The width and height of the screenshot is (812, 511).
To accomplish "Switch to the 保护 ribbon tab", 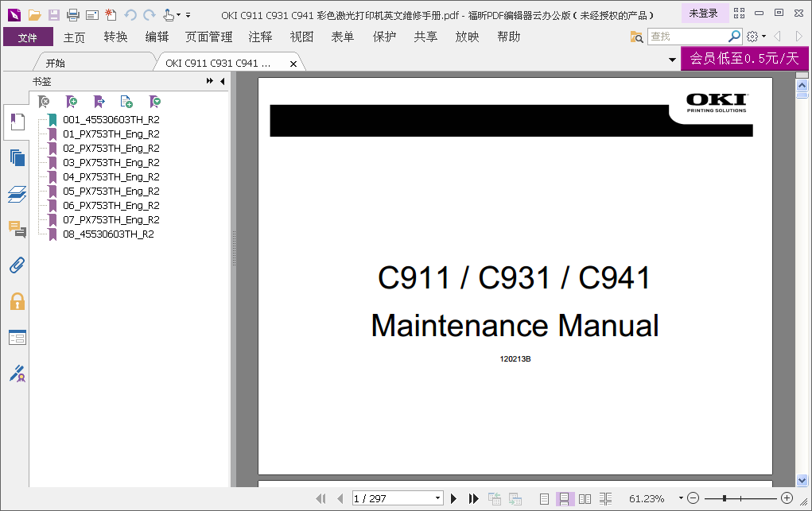I will [384, 37].
